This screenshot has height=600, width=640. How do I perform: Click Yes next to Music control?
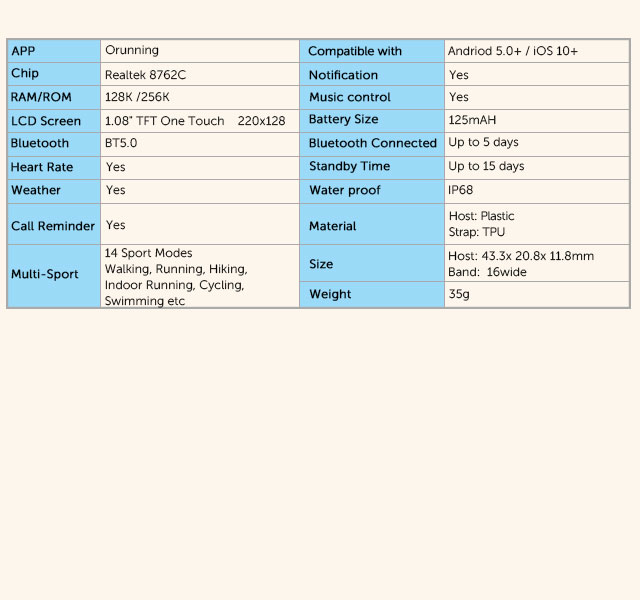pyautogui.click(x=459, y=97)
